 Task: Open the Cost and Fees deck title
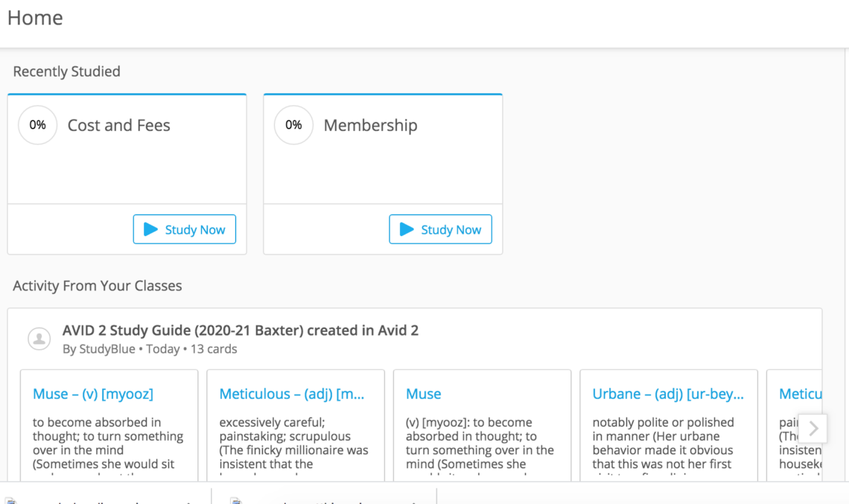118,126
